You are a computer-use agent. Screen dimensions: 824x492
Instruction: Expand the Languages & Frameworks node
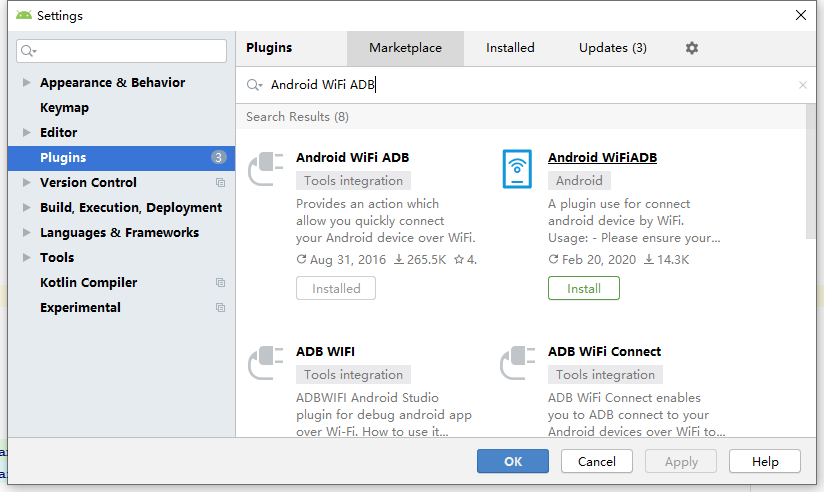(26, 232)
